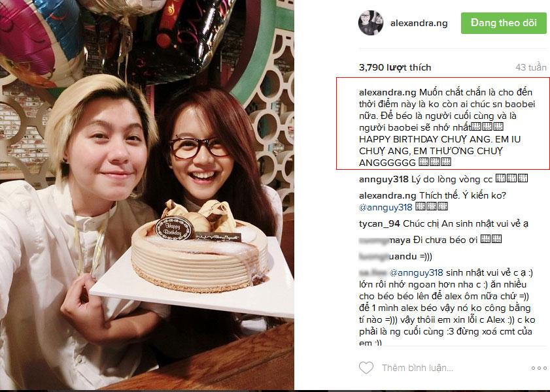Click the "Thêm bình luận..." comment field
The width and height of the screenshot is (550, 392).
[417, 368]
